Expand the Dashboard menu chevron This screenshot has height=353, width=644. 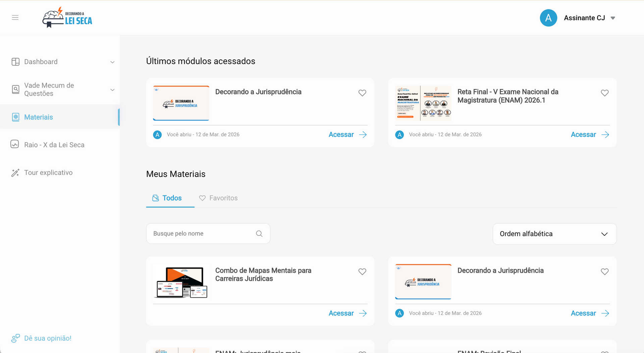pyautogui.click(x=113, y=62)
